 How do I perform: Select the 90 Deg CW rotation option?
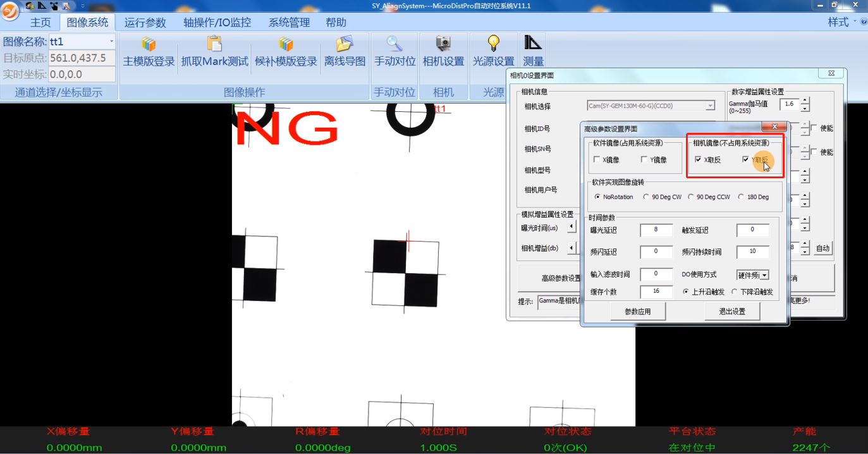point(646,197)
